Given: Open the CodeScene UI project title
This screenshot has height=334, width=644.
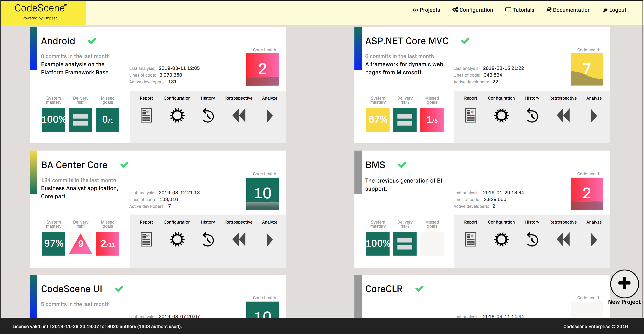Looking at the screenshot, I should tap(72, 289).
